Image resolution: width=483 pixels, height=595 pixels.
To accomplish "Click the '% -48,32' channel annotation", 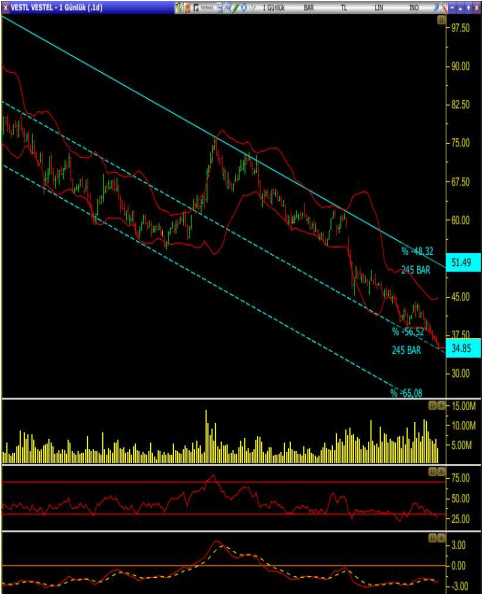I will (417, 251).
